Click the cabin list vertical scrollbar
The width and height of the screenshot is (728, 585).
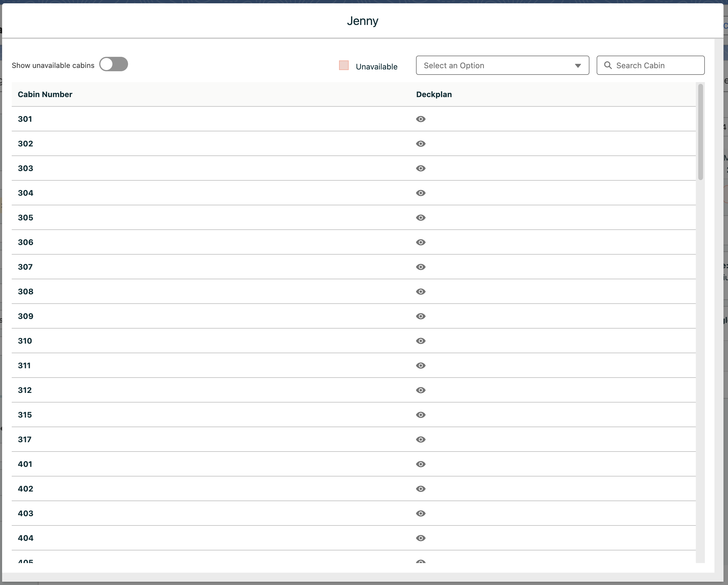point(700,132)
